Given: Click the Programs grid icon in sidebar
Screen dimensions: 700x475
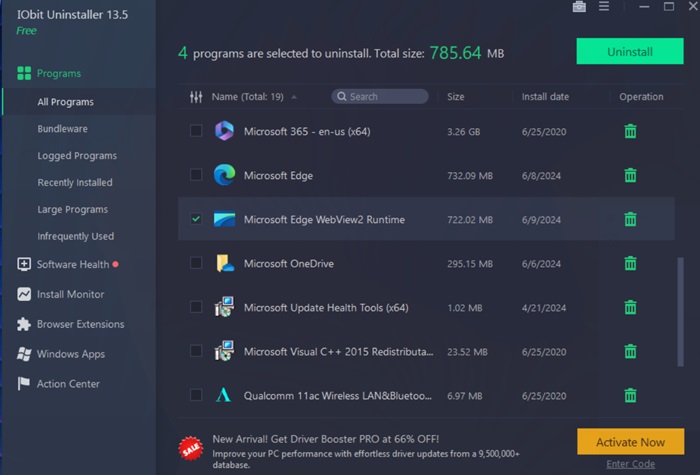Looking at the screenshot, I should click(x=24, y=73).
